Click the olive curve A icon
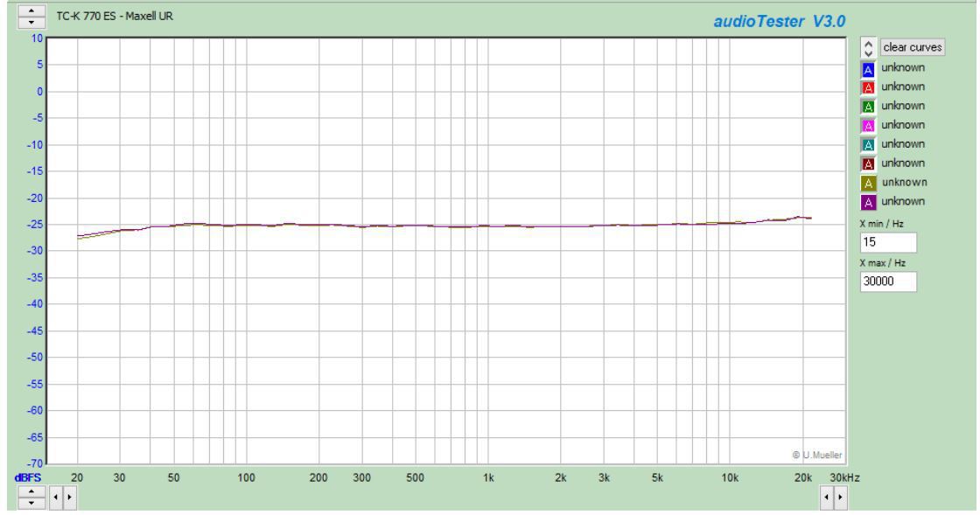 point(868,183)
